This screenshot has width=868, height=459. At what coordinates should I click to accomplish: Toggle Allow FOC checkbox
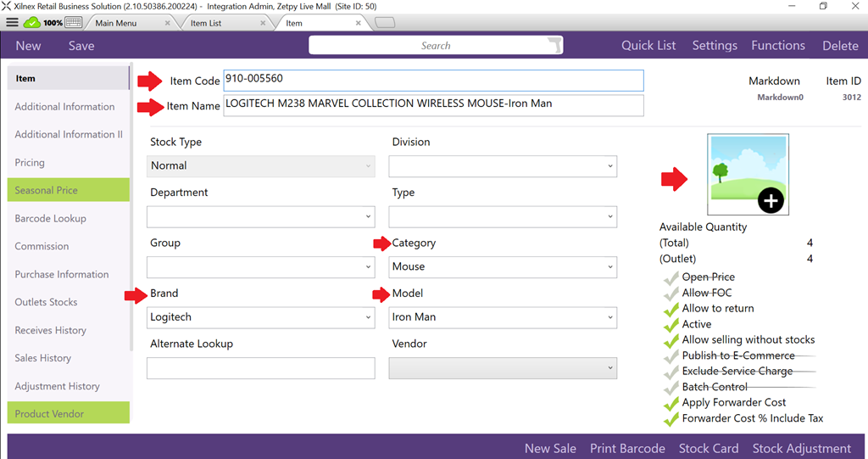671,294
